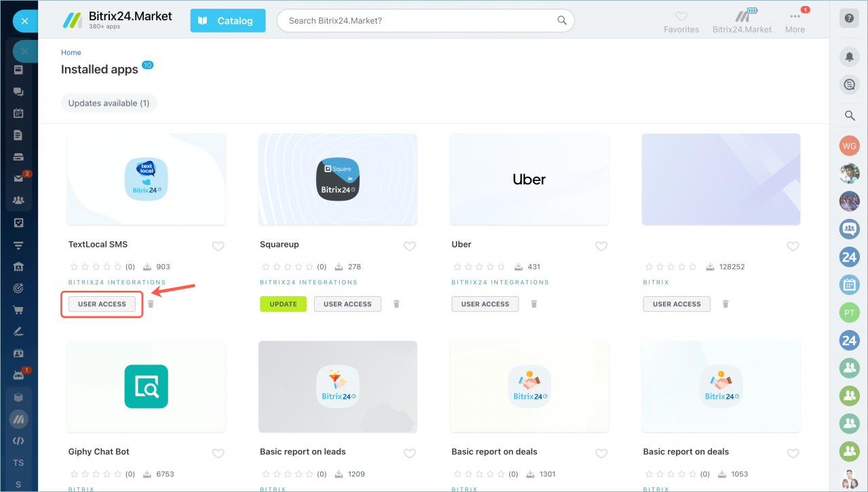Open the PT user avatar in right panel
Image resolution: width=868 pixels, height=492 pixels.
click(x=850, y=312)
